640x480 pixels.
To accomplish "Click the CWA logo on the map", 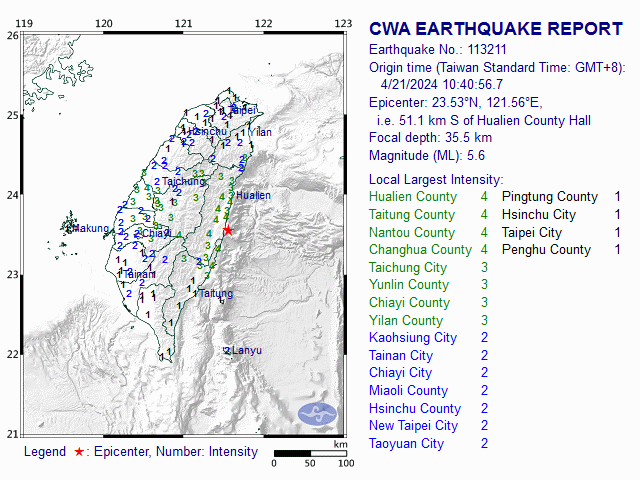I will tap(317, 413).
